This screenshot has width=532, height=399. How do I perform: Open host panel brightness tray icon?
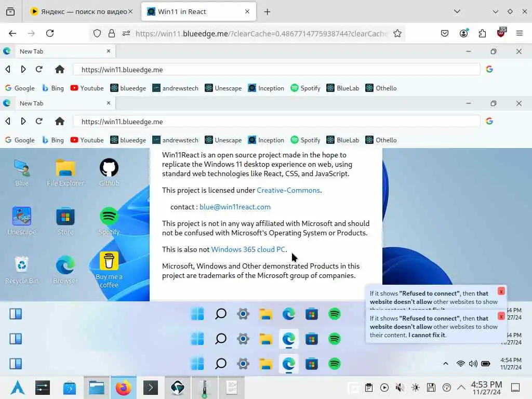pos(415,387)
